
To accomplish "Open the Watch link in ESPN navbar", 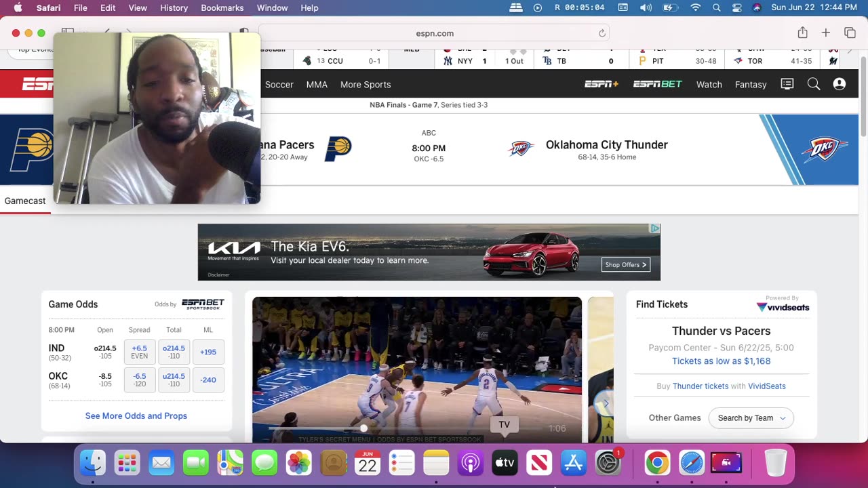I will click(709, 84).
